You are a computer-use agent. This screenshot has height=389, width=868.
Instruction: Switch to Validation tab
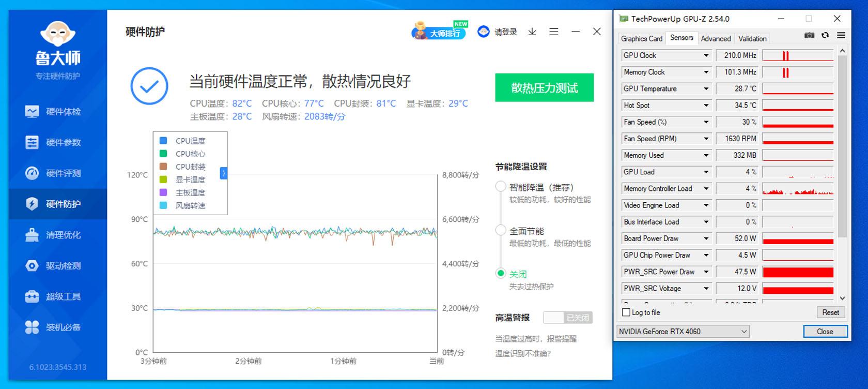[752, 39]
